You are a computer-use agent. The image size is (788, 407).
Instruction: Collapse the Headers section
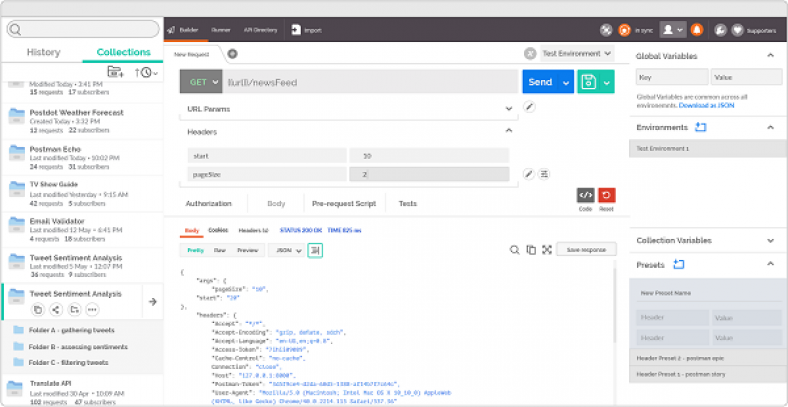click(509, 131)
